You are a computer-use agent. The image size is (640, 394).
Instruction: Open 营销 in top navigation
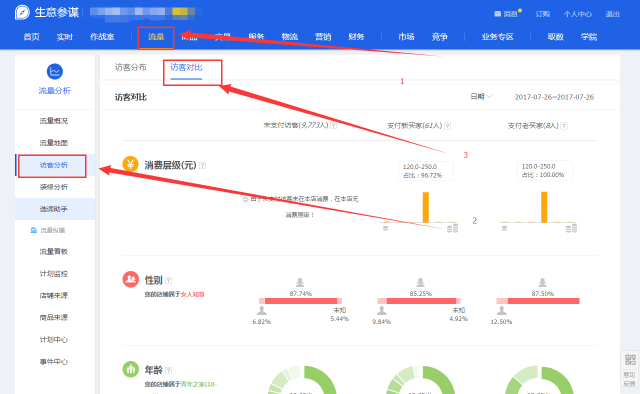click(323, 37)
